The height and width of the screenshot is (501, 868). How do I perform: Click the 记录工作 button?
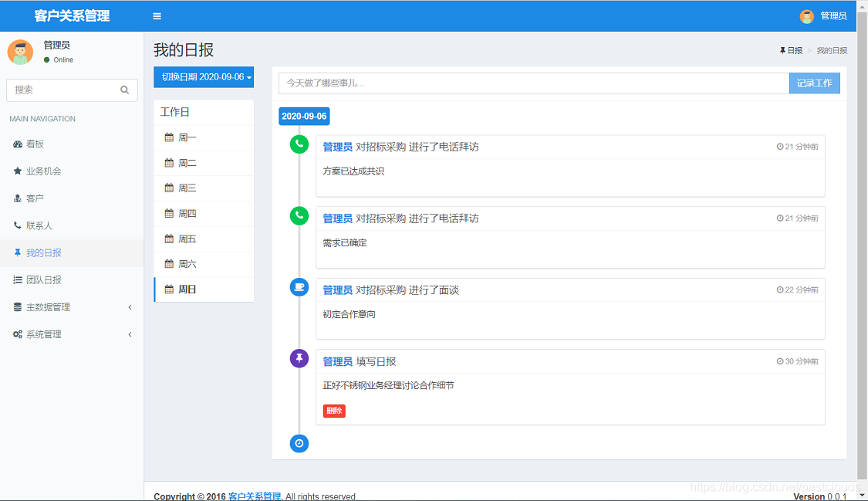pyautogui.click(x=814, y=83)
